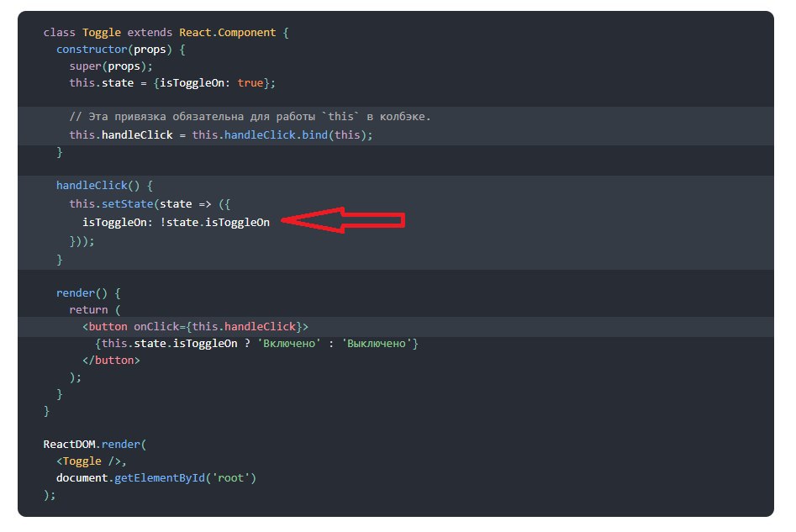The width and height of the screenshot is (796, 532).
Task: Click the string 'Включено'
Action: tap(289, 344)
